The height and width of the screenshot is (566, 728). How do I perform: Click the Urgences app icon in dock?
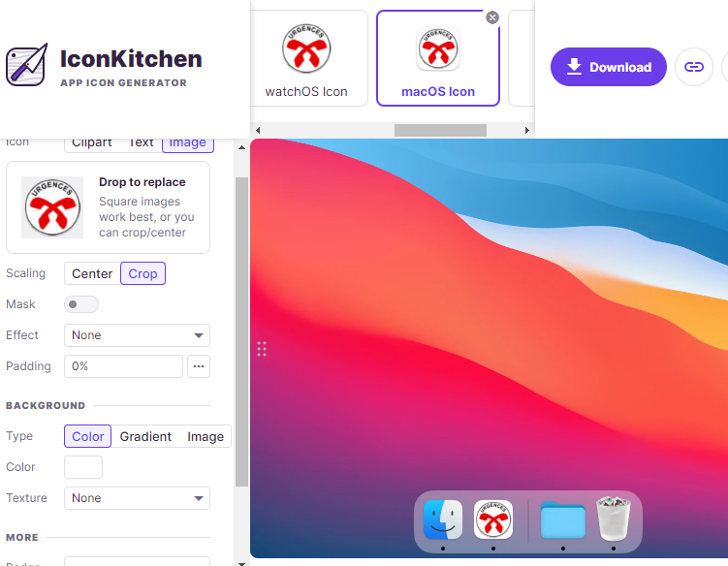pyautogui.click(x=493, y=519)
